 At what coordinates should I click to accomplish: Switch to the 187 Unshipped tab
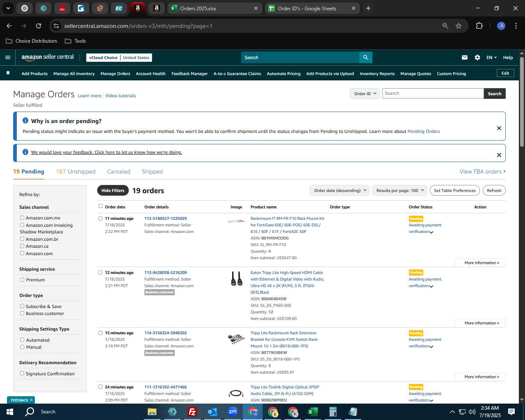(x=76, y=171)
